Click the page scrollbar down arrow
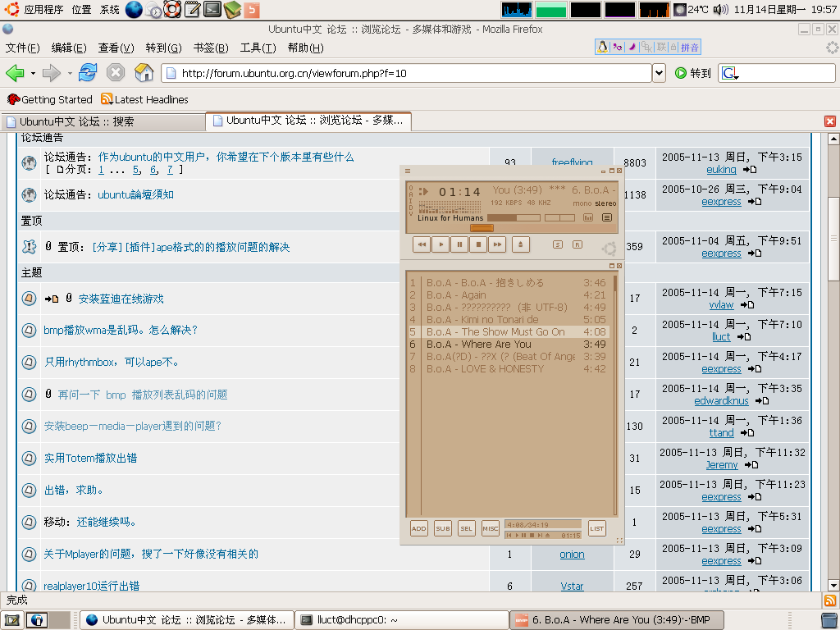 [833, 585]
